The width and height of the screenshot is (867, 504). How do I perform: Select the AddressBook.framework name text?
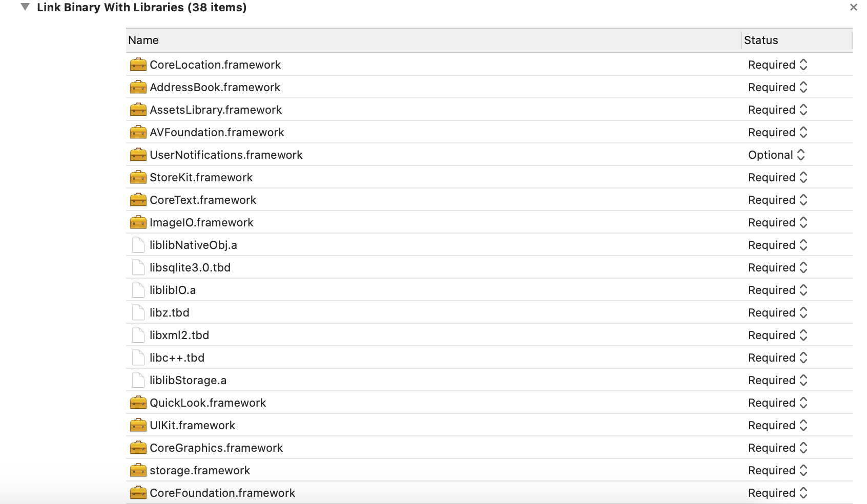(215, 87)
